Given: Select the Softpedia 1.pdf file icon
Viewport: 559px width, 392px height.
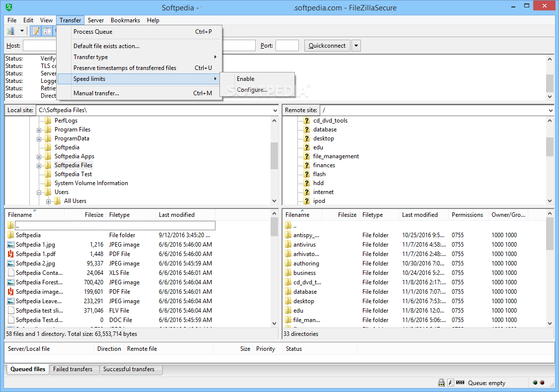Looking at the screenshot, I should coord(11,254).
